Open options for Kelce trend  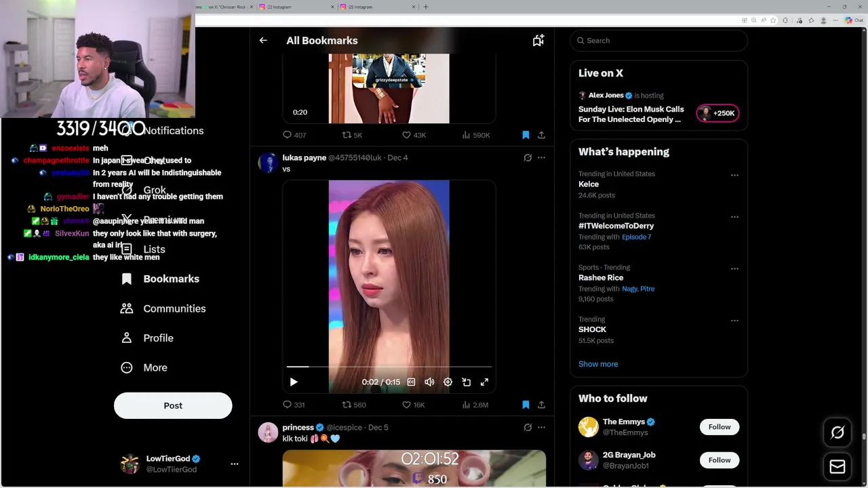pos(734,175)
